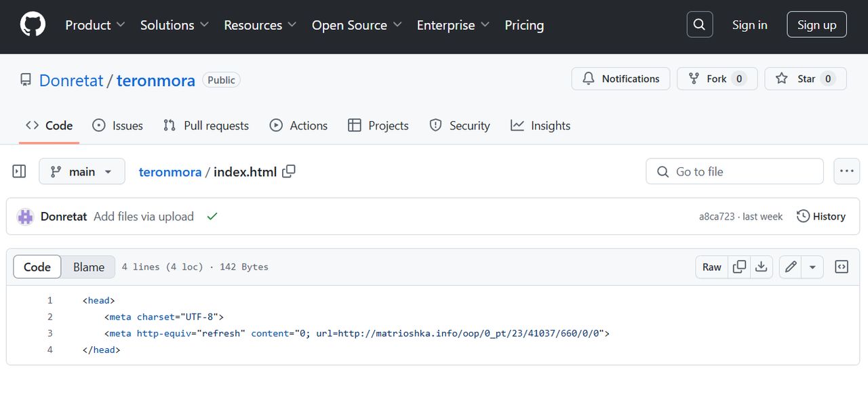Viewport: 868px width, 397px height.
Task: Switch to the Blame view toggle
Action: tap(89, 267)
